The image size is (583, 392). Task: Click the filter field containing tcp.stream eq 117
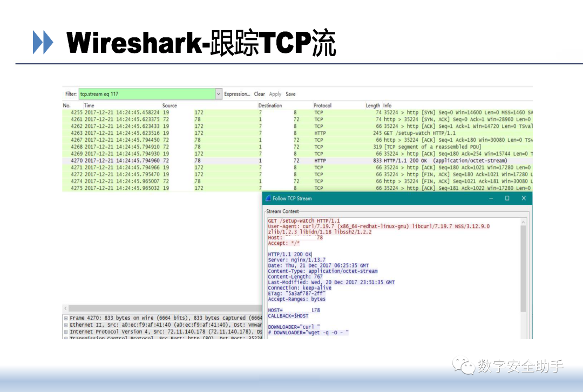147,94
